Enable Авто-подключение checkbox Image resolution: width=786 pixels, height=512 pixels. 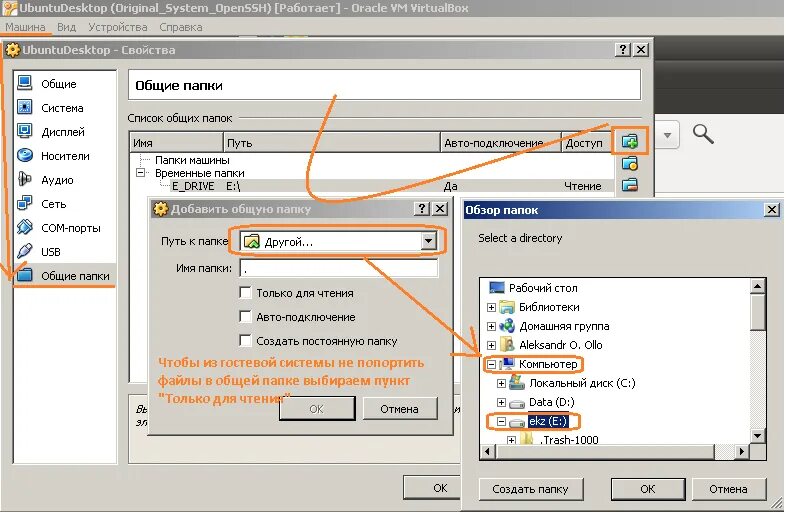(245, 316)
